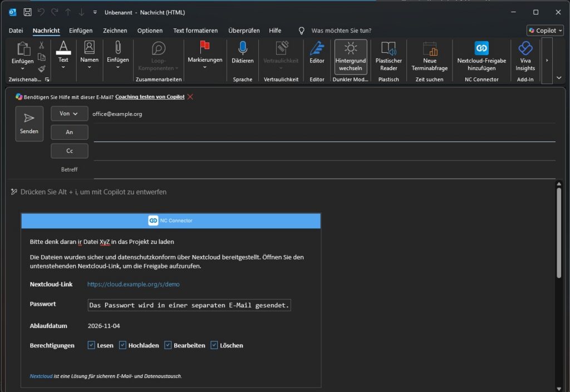Open the cloud.example.org/s/demo link
The image size is (570, 392).
point(134,285)
